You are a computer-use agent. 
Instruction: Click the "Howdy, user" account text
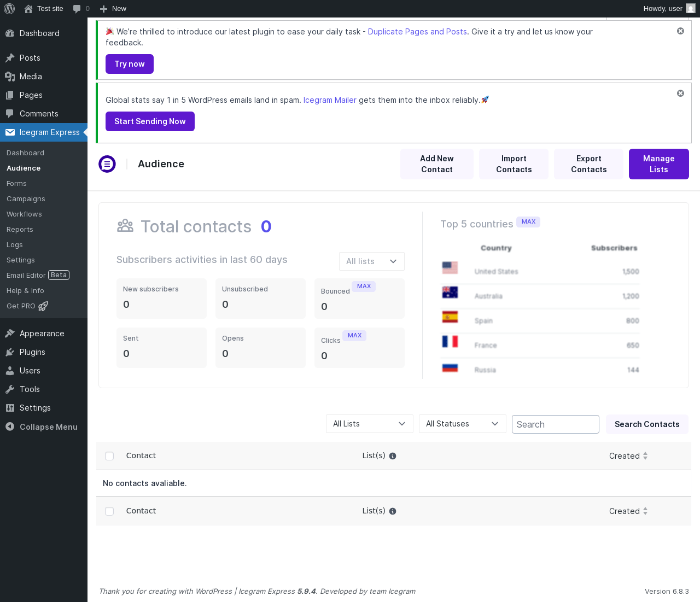pos(663,9)
